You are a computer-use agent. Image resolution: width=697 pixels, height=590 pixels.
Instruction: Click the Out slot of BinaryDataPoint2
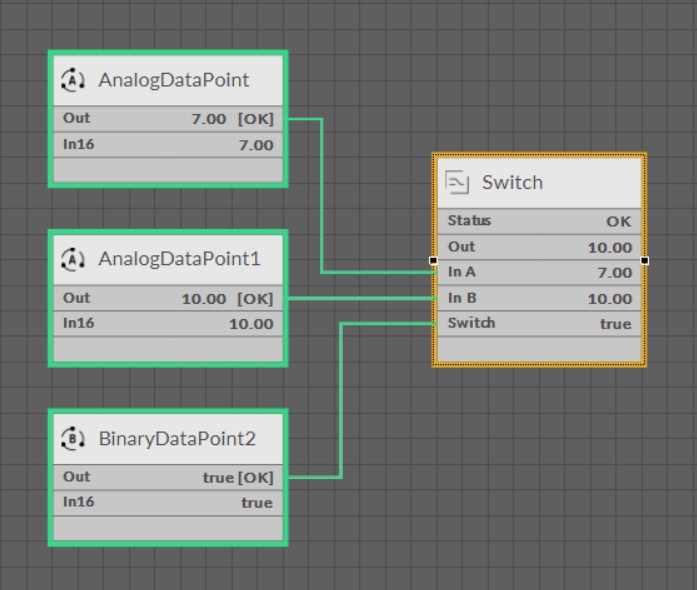167,478
